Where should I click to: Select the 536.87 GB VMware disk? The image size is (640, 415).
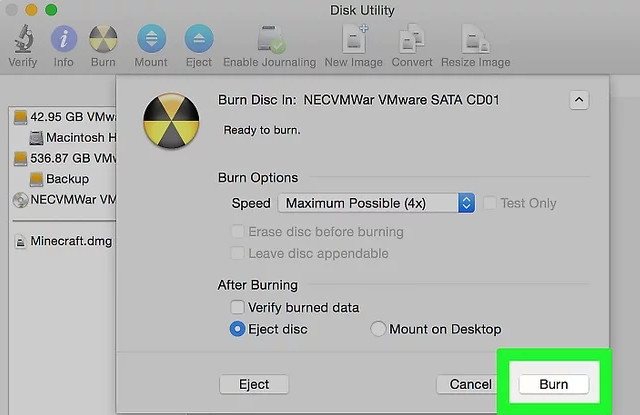coord(64,158)
